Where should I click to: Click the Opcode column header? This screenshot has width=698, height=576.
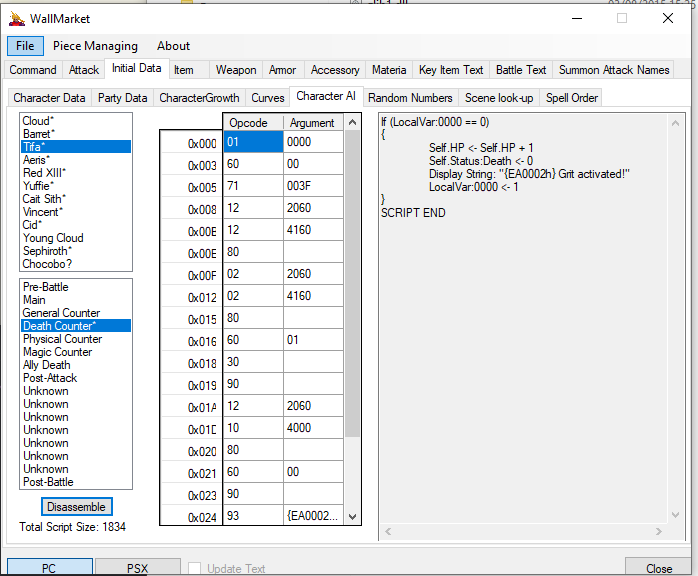253,122
